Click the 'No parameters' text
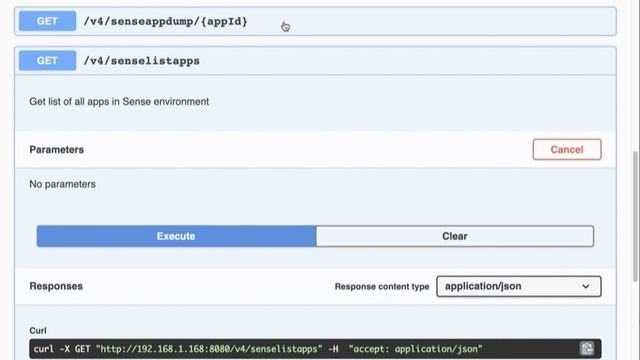The height and width of the screenshot is (360, 640). pos(62,184)
